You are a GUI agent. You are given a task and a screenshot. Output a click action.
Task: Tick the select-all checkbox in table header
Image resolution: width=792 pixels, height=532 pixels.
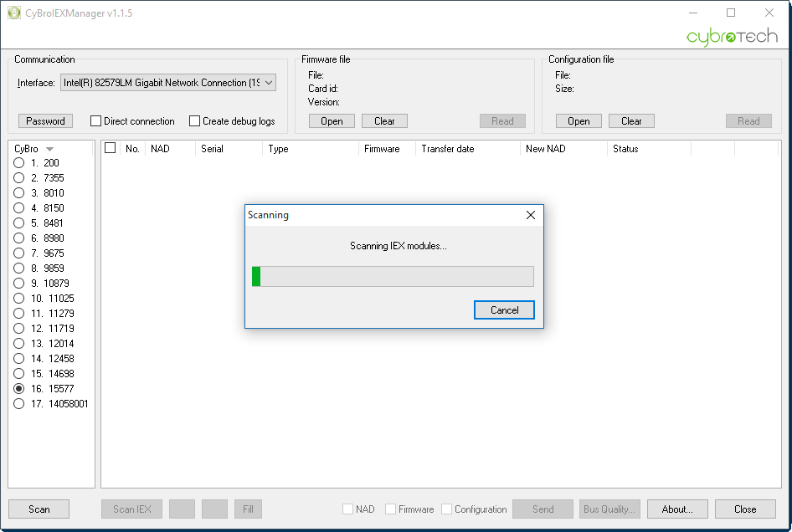111,148
